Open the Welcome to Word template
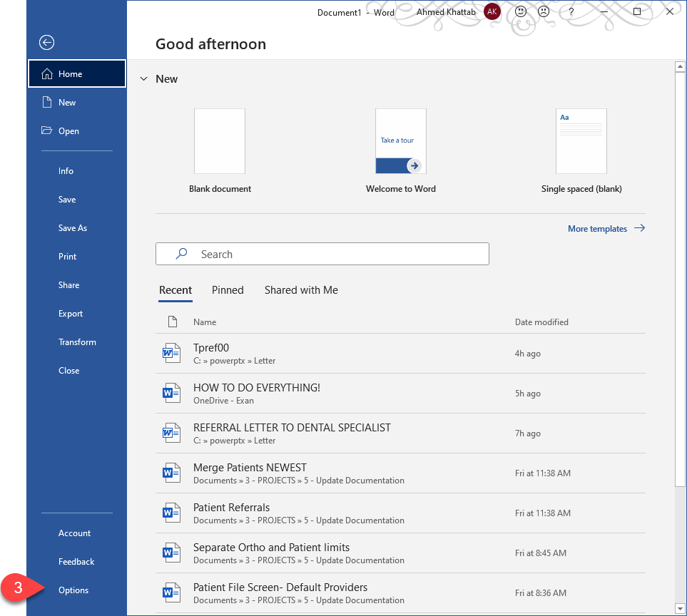Viewport: 687px width, 616px height. click(x=401, y=150)
